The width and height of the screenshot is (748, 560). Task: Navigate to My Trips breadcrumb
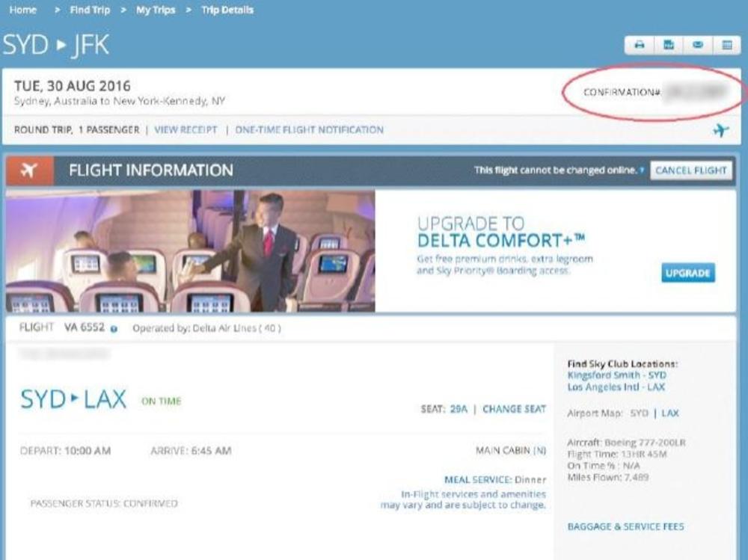coord(156,10)
